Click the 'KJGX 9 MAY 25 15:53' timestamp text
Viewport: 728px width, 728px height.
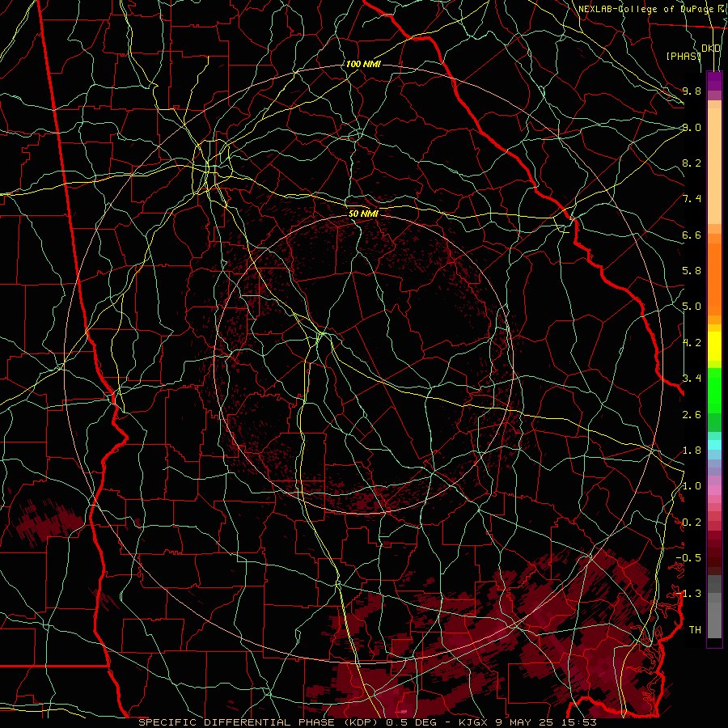(x=527, y=722)
